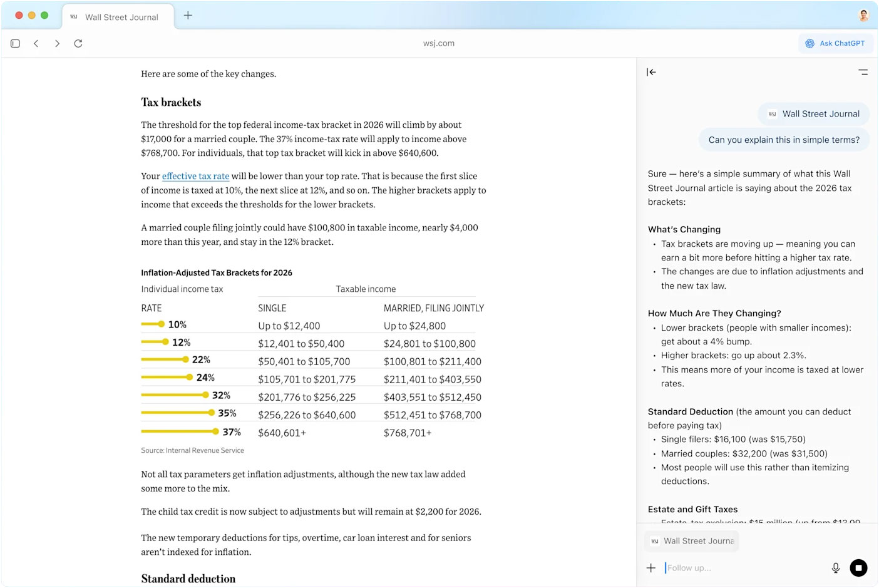Click the wsj.com address bar
The image size is (879, 588).
[x=438, y=43]
